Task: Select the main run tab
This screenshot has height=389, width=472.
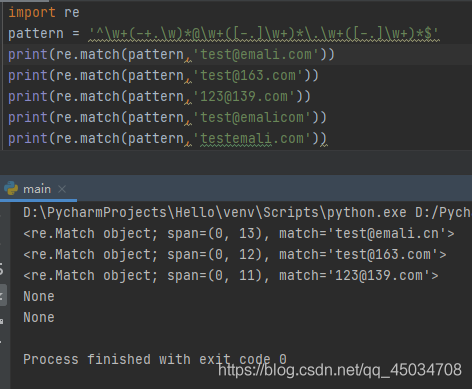Action: click(x=37, y=189)
